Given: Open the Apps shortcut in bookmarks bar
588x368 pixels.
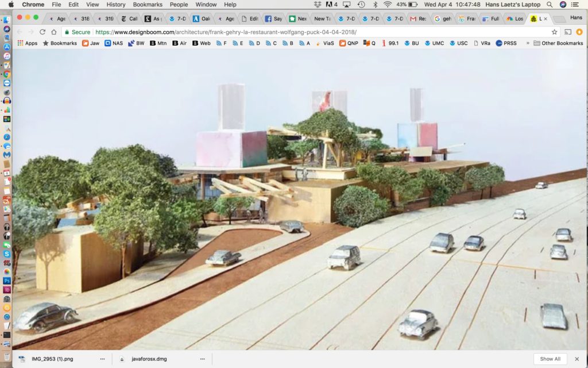Looking at the screenshot, I should 28,43.
